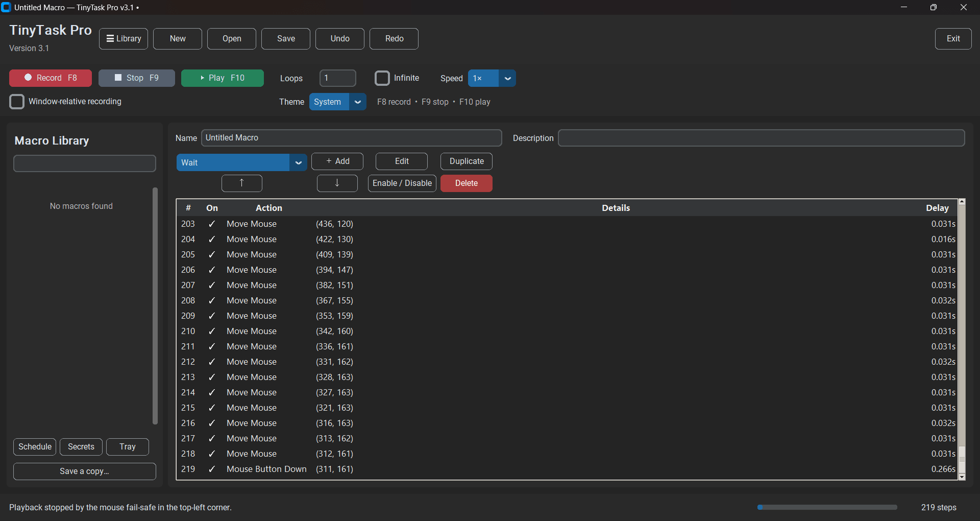Viewport: 980px width, 521px height.
Task: Enable Window-relative recording checkbox
Action: coord(17,102)
